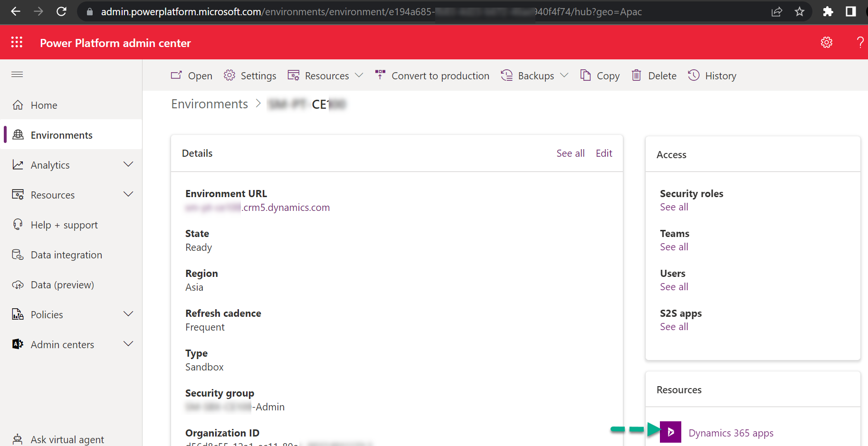Toggle the browser side panel icon
This screenshot has width=868, height=446.
click(x=851, y=11)
